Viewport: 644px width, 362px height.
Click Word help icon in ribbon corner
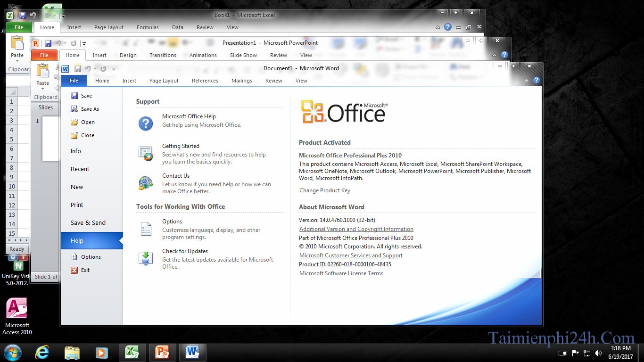(x=537, y=81)
